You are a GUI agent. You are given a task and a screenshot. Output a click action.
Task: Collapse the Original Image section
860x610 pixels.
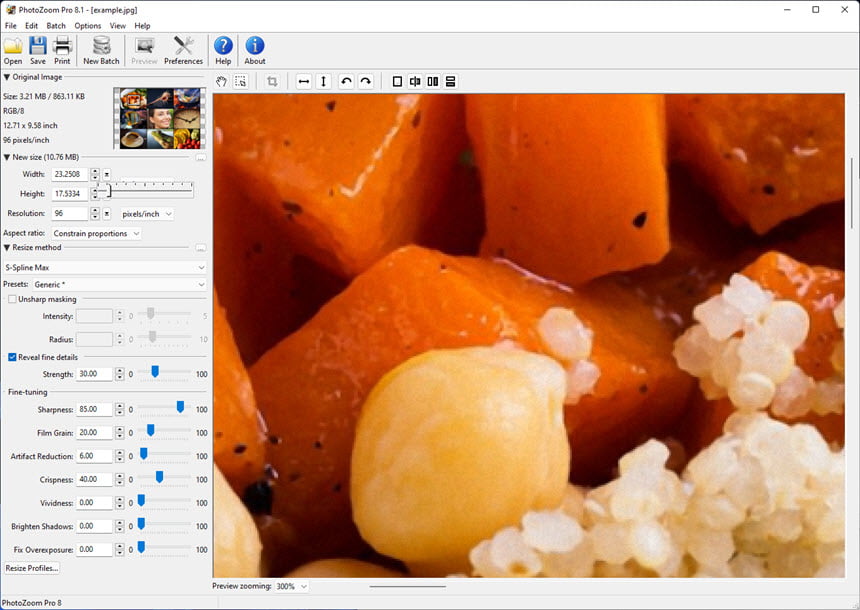click(x=7, y=77)
